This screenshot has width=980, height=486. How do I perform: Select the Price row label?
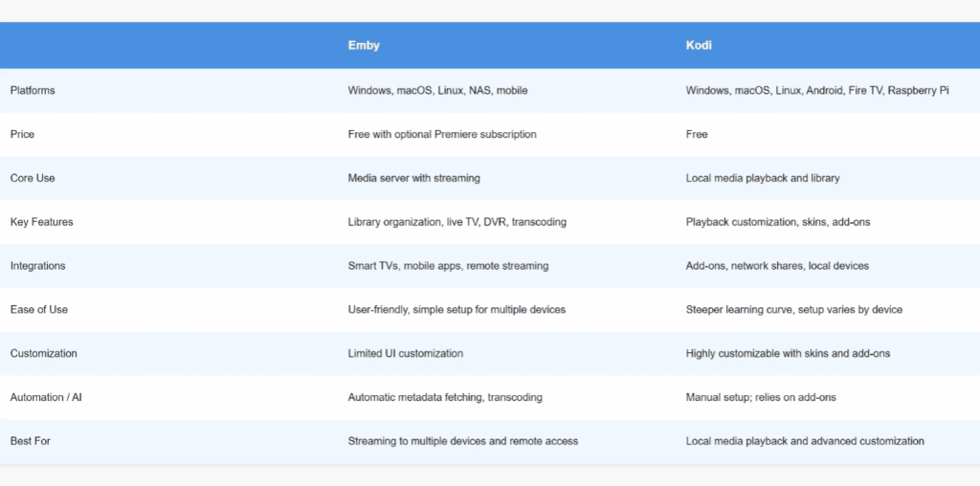click(x=22, y=134)
